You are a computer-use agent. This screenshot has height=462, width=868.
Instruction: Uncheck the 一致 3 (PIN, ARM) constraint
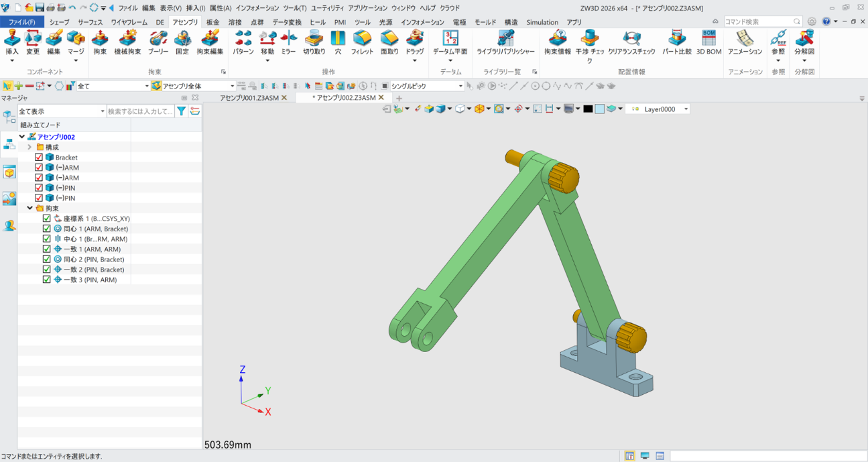click(46, 280)
